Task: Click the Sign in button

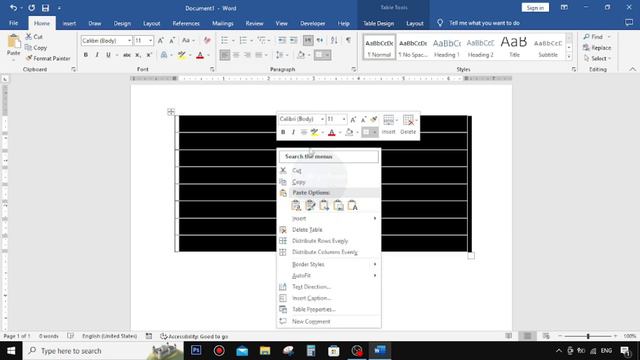Action: pos(535,8)
